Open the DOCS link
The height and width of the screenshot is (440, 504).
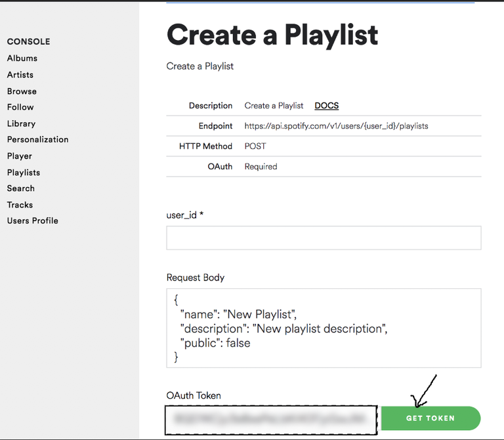tap(326, 106)
